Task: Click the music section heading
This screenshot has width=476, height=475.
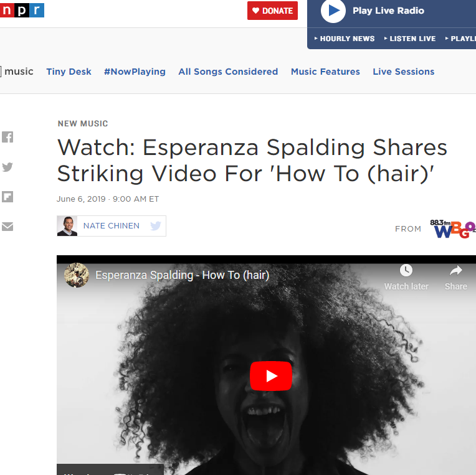Action: tap(19, 71)
